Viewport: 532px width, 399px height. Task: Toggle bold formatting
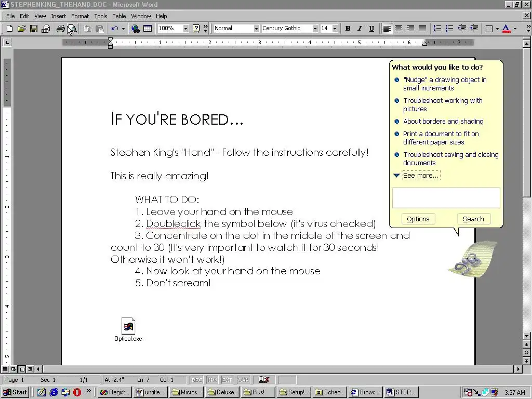pyautogui.click(x=348, y=29)
